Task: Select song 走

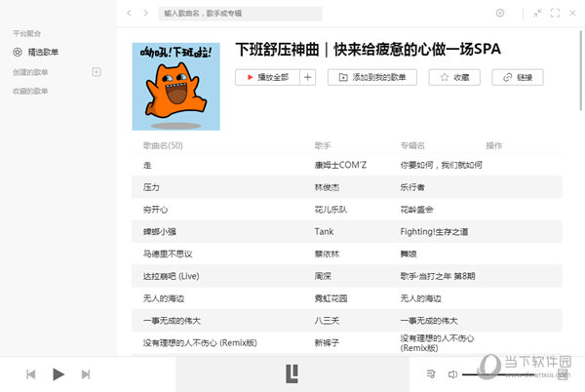Action: point(147,165)
